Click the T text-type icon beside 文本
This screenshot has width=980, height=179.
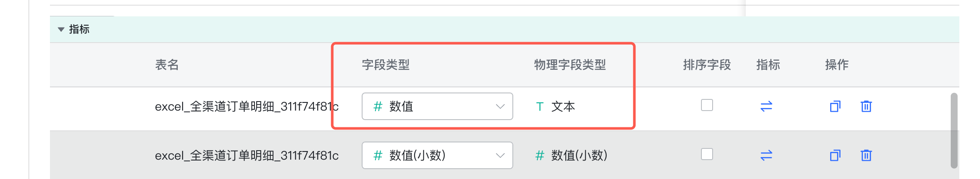(x=540, y=107)
